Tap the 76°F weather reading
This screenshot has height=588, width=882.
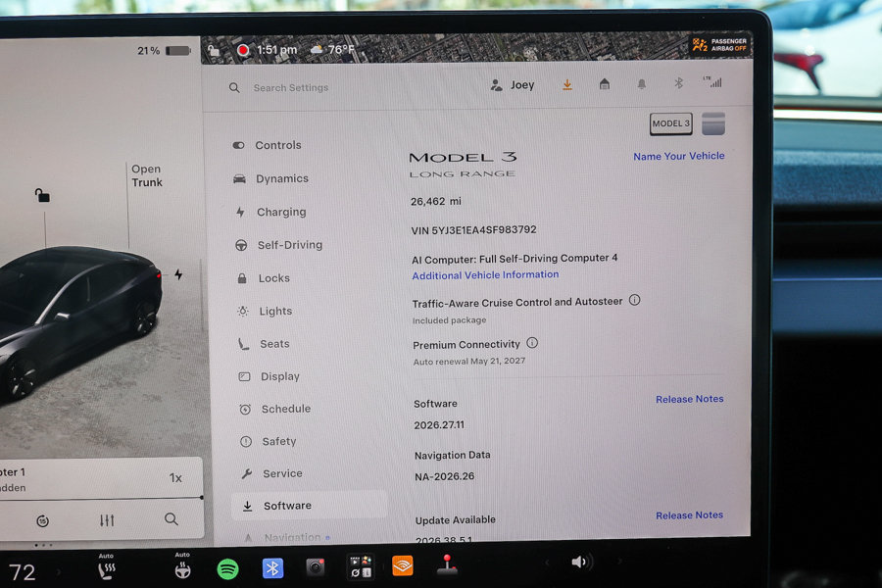[333, 49]
